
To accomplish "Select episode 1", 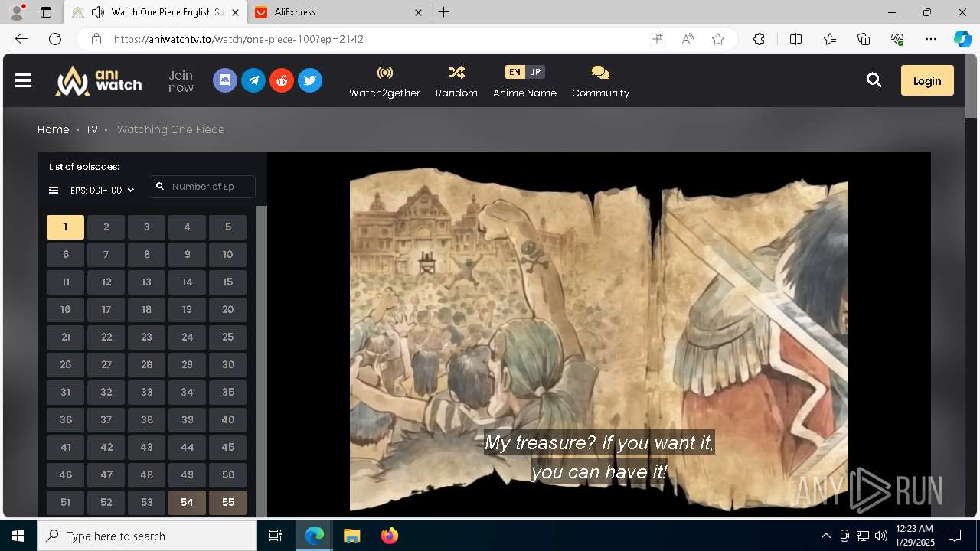I will click(65, 227).
